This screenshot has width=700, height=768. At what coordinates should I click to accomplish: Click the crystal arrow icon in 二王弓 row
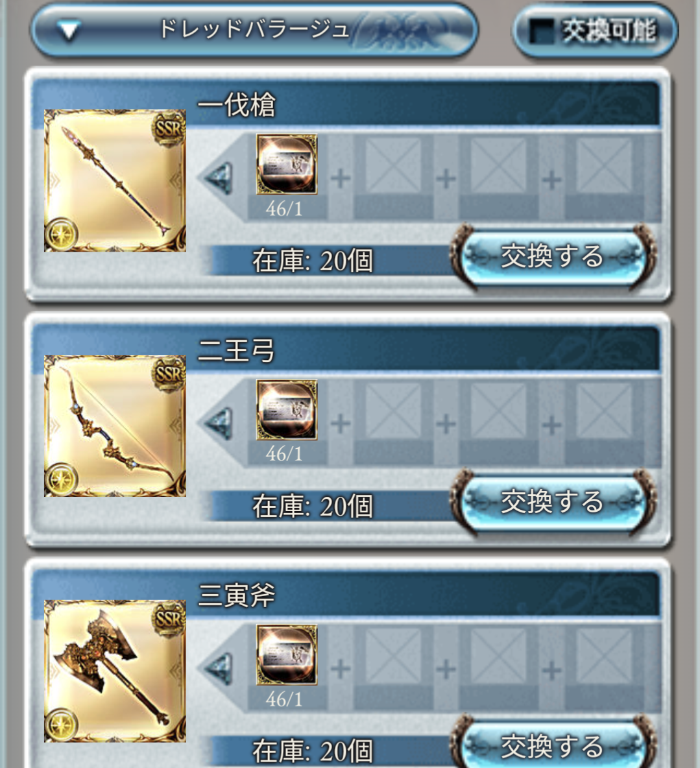(x=218, y=423)
